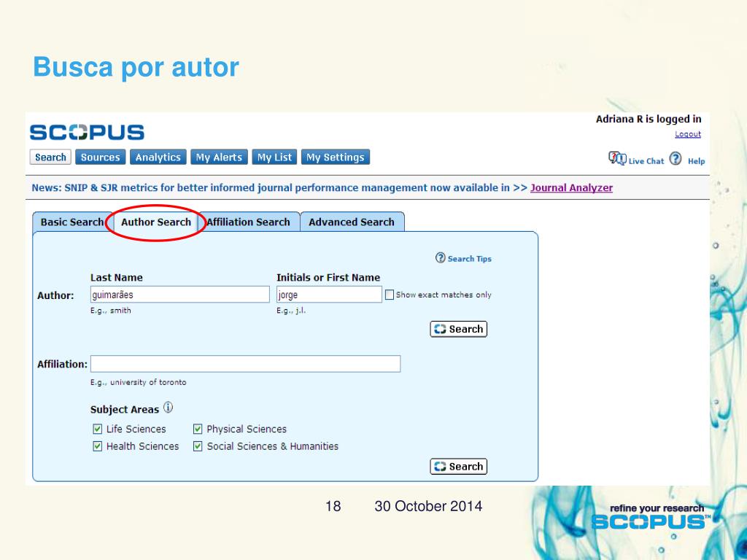Open Search in top navigation
The width and height of the screenshot is (747, 560).
[50, 157]
